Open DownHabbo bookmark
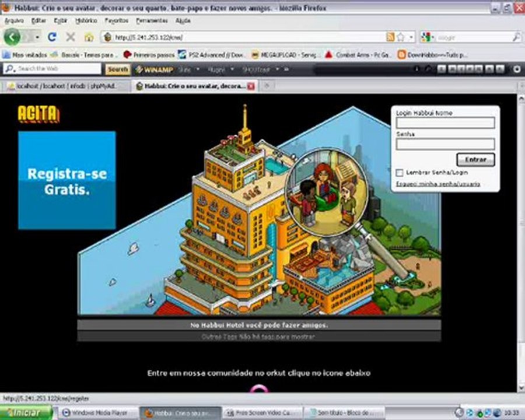Image resolution: width=525 pixels, height=420 pixels. [433, 55]
